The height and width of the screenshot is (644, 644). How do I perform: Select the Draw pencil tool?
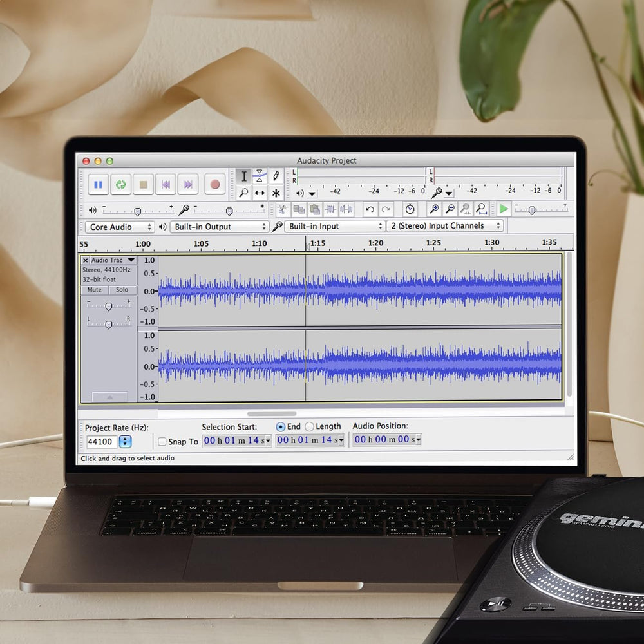[276, 176]
